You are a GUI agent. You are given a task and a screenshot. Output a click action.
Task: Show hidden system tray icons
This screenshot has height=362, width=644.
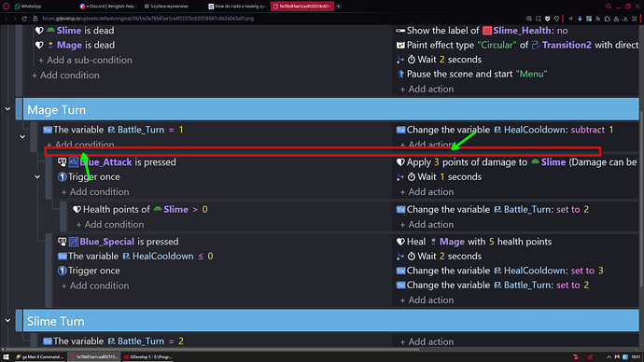coord(609,357)
